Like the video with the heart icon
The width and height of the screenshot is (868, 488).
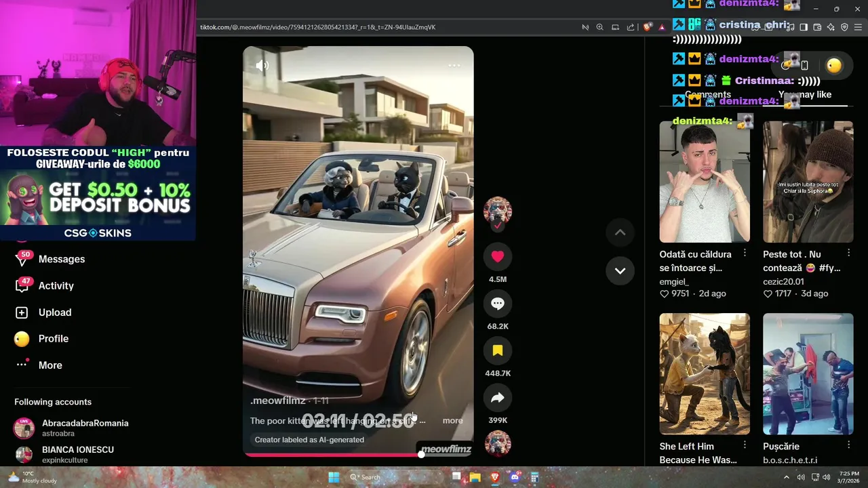(498, 256)
